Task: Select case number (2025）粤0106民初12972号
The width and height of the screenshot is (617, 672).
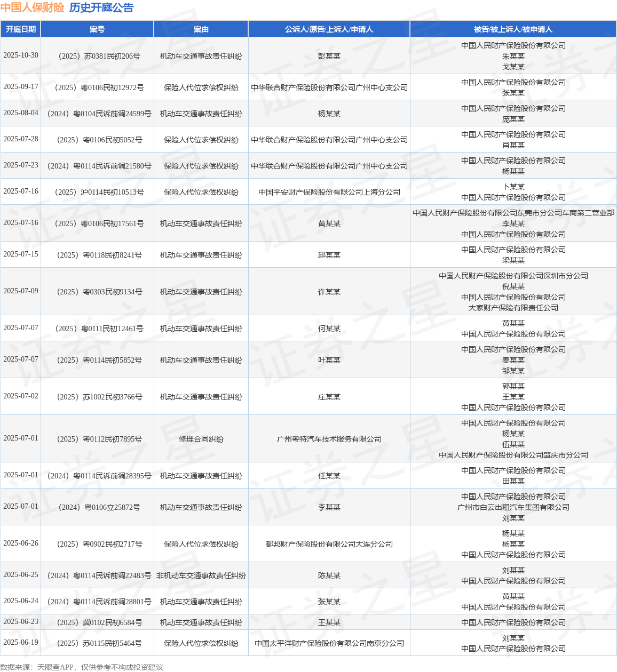Action: (x=97, y=87)
